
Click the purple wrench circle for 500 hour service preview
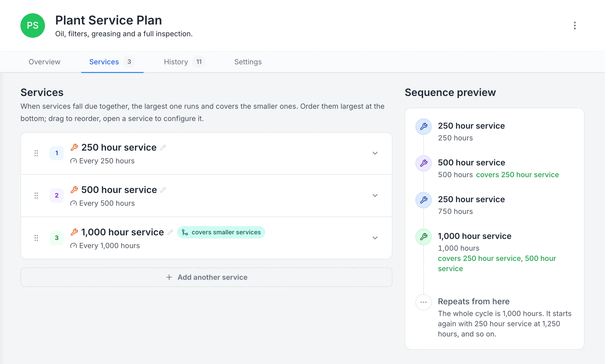(424, 163)
